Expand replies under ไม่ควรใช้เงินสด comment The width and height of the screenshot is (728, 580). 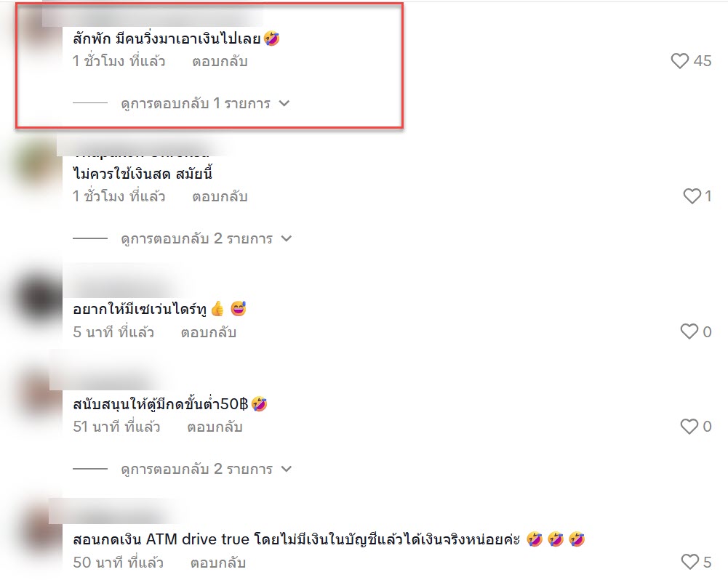coord(206,238)
